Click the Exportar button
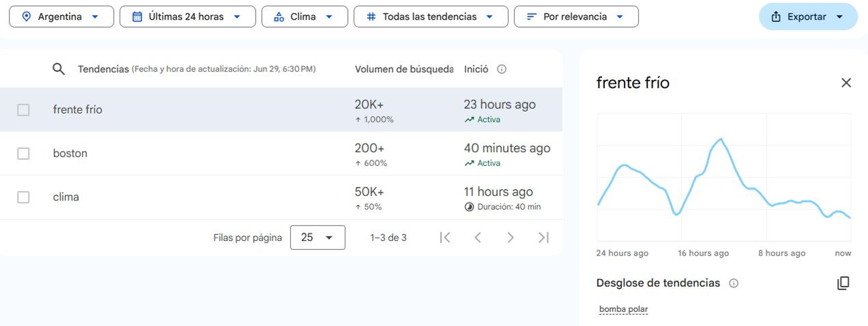The height and width of the screenshot is (326, 868). 808,17
